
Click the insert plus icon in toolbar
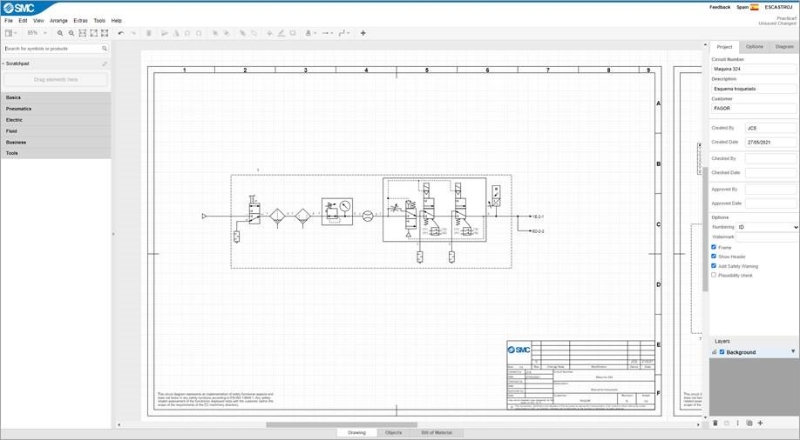click(x=363, y=33)
